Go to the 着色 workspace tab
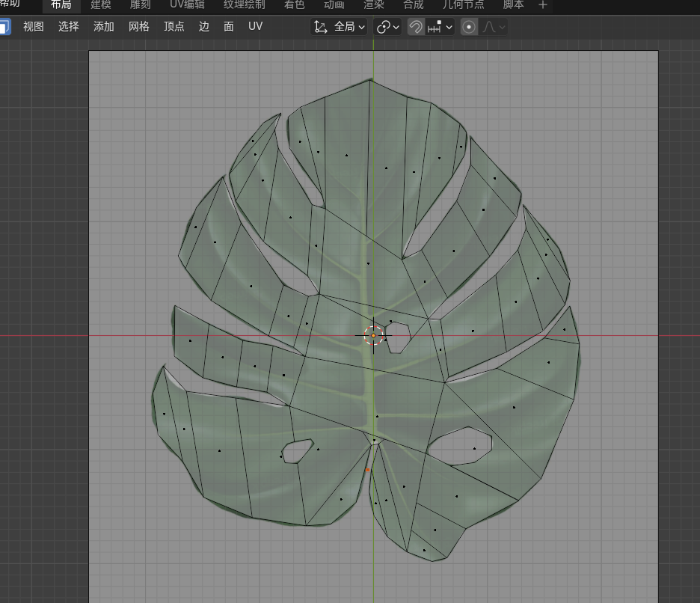 [x=294, y=4]
